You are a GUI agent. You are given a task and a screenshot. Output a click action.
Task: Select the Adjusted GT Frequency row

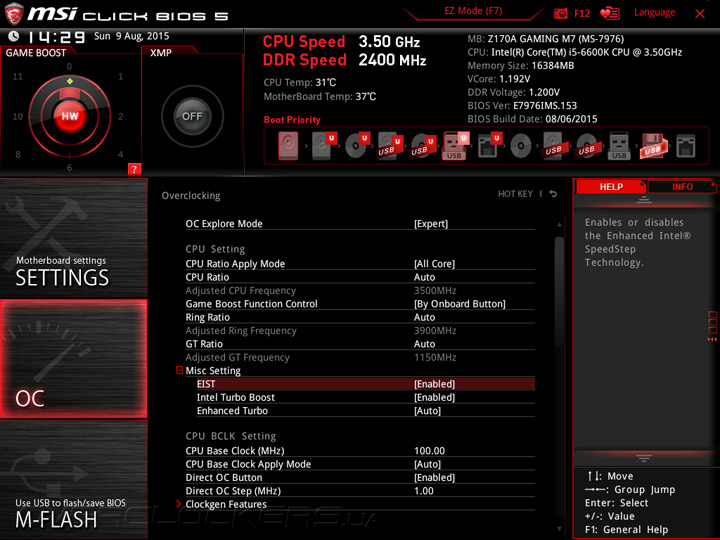[x=360, y=357]
